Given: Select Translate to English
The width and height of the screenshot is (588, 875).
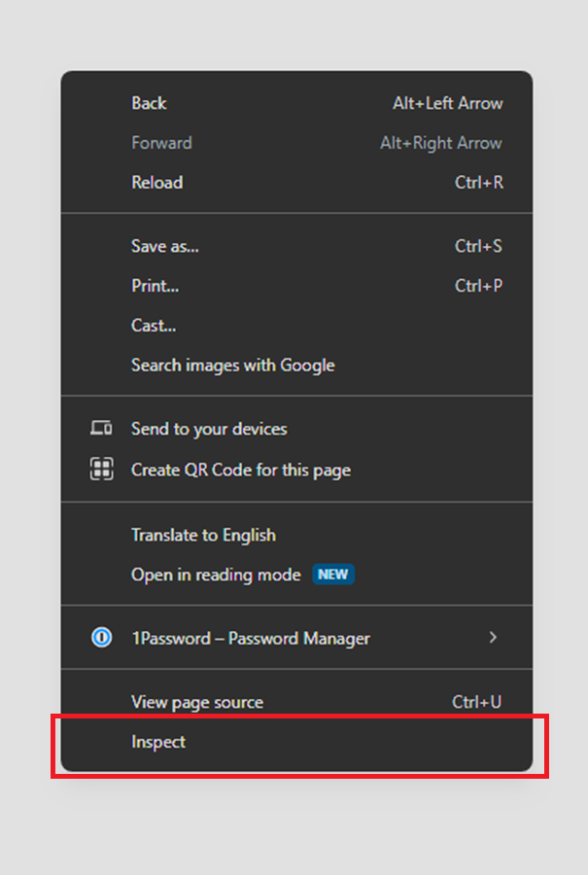Looking at the screenshot, I should point(296,535).
